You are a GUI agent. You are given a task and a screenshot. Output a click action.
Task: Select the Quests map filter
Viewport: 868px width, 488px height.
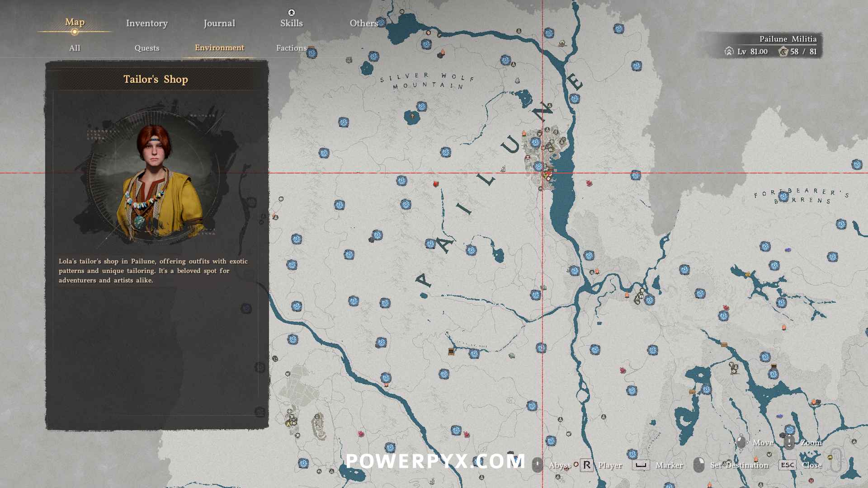[147, 48]
